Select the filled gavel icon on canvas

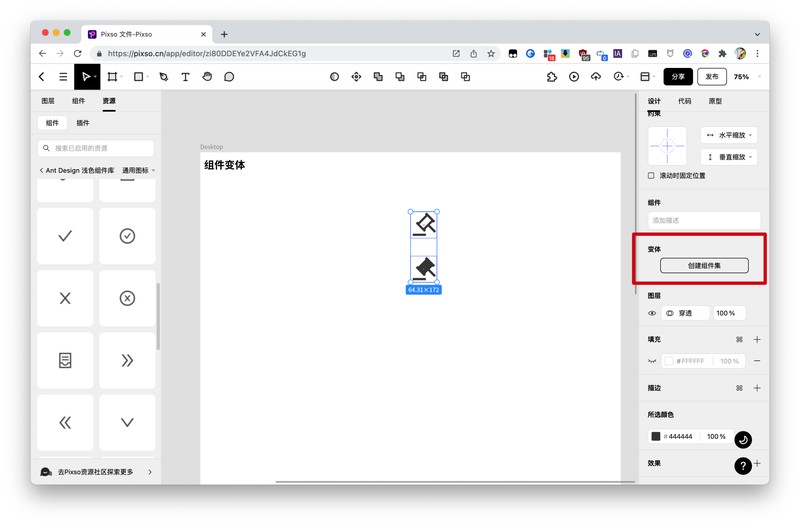(424, 268)
